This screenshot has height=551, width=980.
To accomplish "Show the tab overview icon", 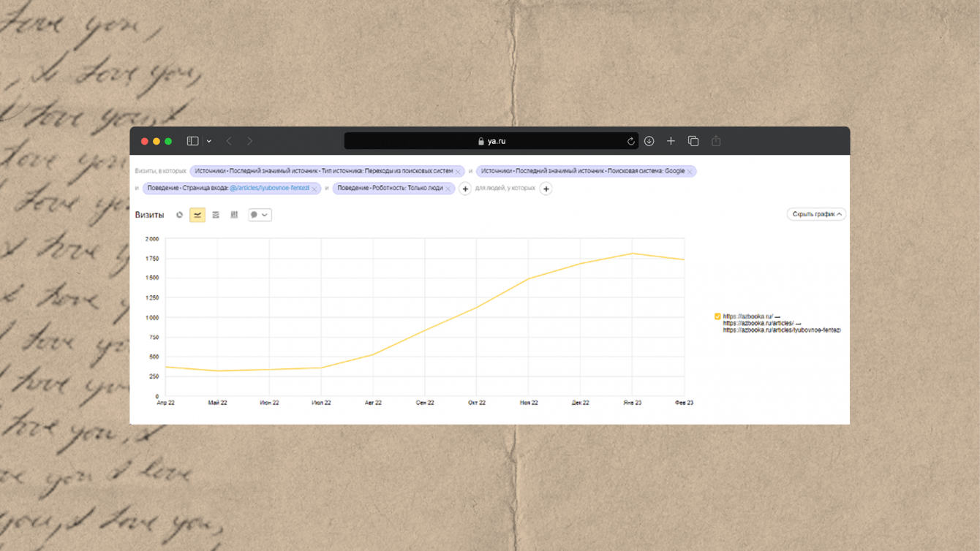I will (693, 141).
